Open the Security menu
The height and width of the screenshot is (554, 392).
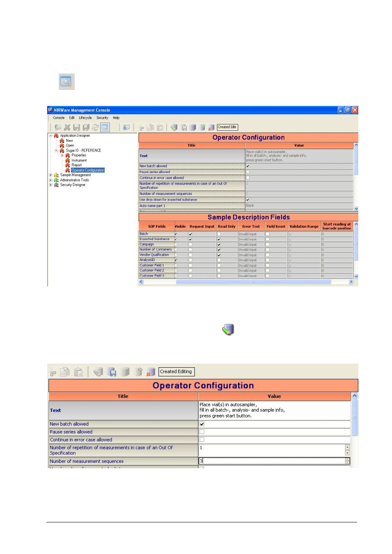[102, 118]
